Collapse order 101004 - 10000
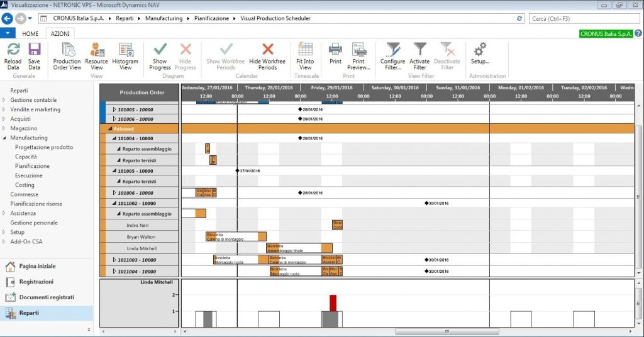Image resolution: width=644 pixels, height=337 pixels. pos(114,139)
